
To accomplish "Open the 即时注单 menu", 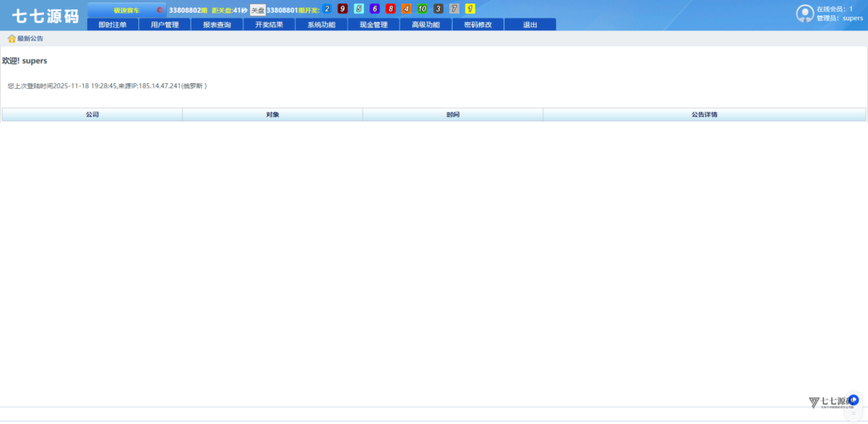I will (x=113, y=25).
